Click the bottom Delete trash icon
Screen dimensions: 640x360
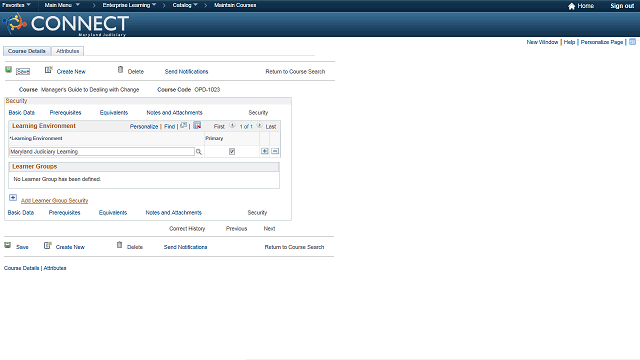click(119, 245)
